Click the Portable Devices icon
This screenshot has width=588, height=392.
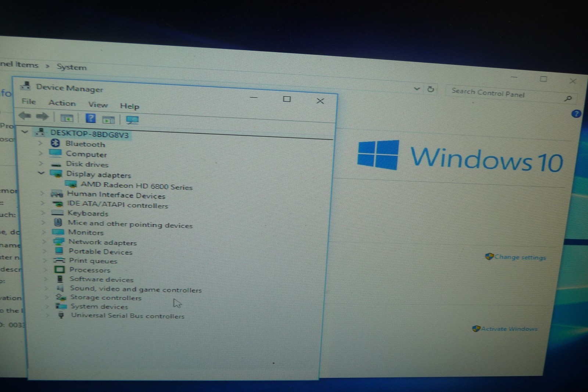(x=59, y=250)
